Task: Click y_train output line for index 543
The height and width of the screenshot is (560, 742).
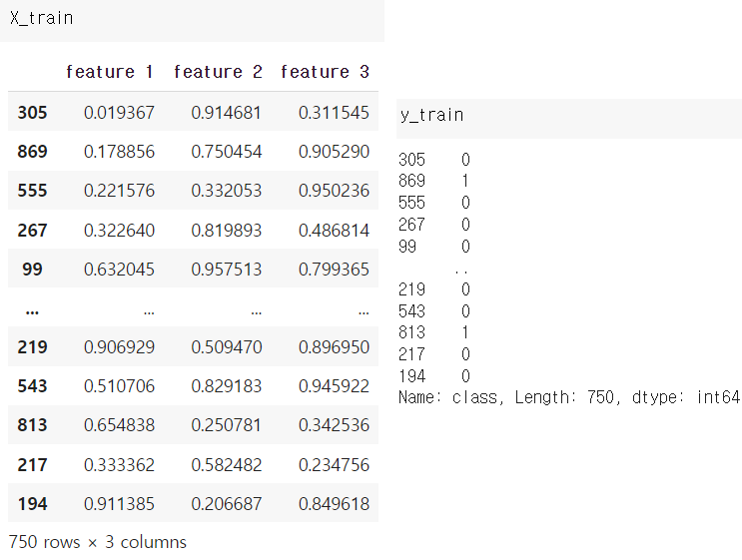Action: pos(434,311)
